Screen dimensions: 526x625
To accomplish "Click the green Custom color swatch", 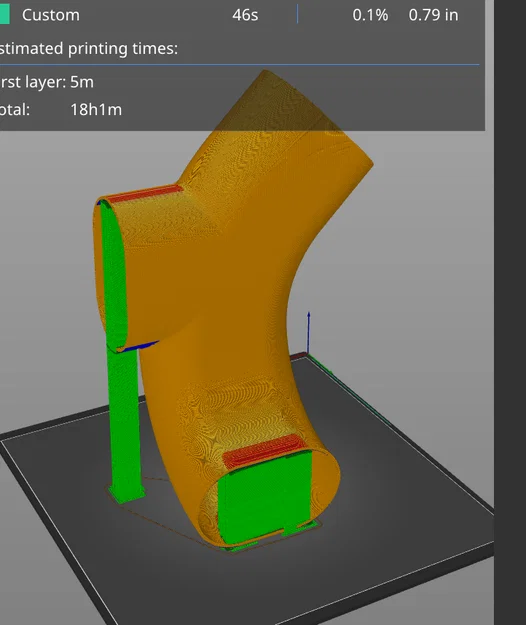I will 4,15.
